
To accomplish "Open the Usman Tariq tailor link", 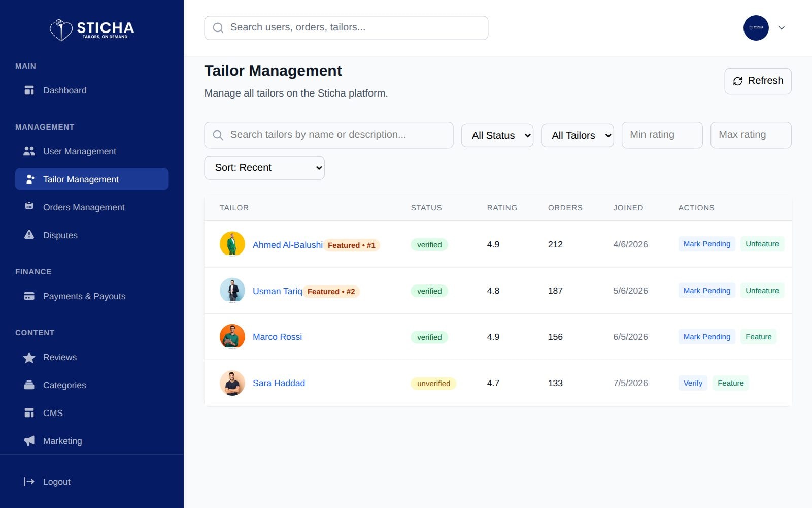I will coord(277,291).
